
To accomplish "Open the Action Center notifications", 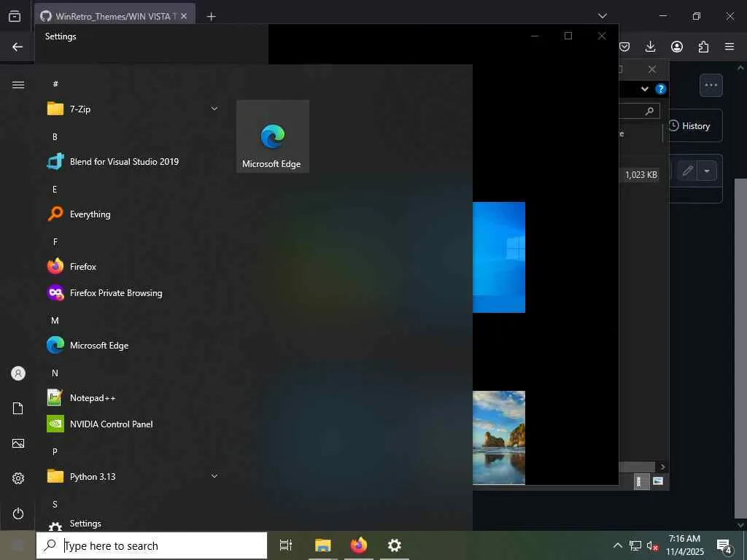I will pos(724,547).
